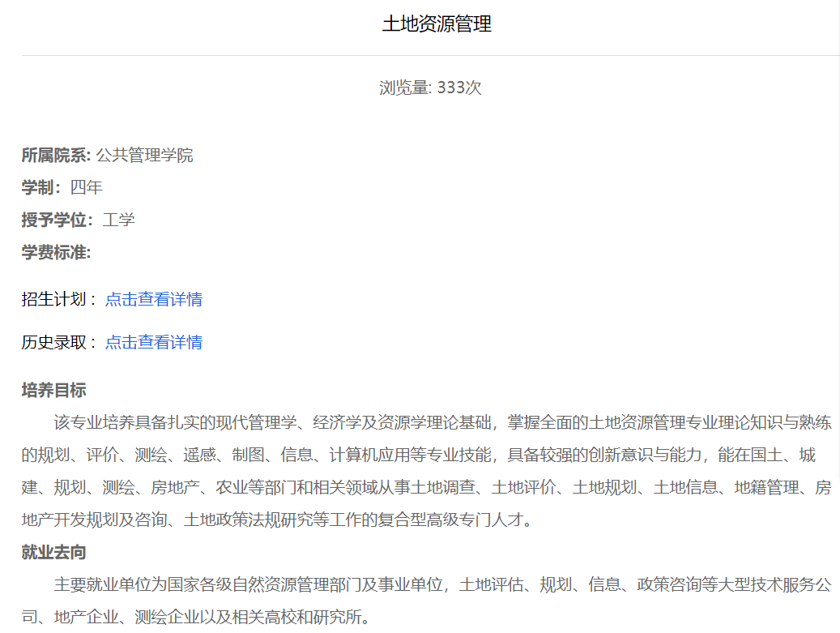Click the view count 浏览量: 333次
Image resolution: width=840 pixels, height=633 pixels.
[x=430, y=88]
